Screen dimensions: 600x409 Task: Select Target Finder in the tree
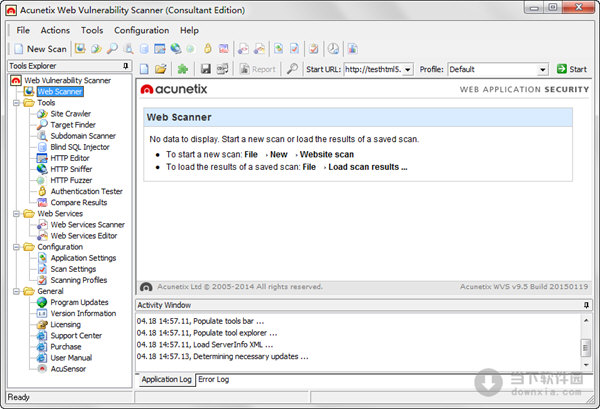pyautogui.click(x=73, y=125)
